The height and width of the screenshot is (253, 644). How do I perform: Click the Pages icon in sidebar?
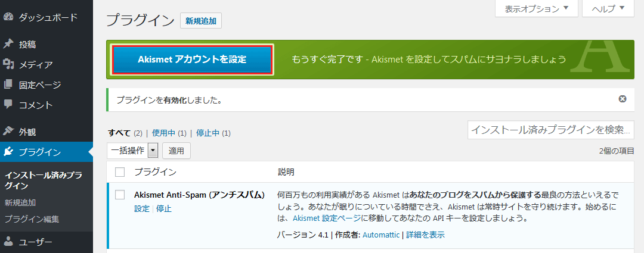pyautogui.click(x=8, y=85)
